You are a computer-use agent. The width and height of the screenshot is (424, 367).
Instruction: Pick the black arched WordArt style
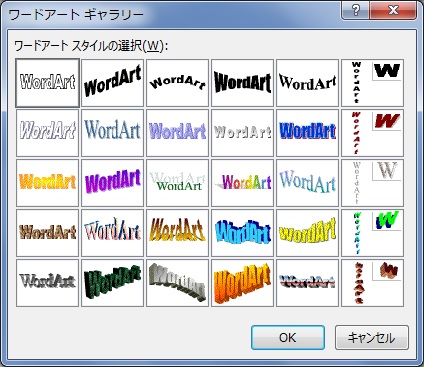177,83
